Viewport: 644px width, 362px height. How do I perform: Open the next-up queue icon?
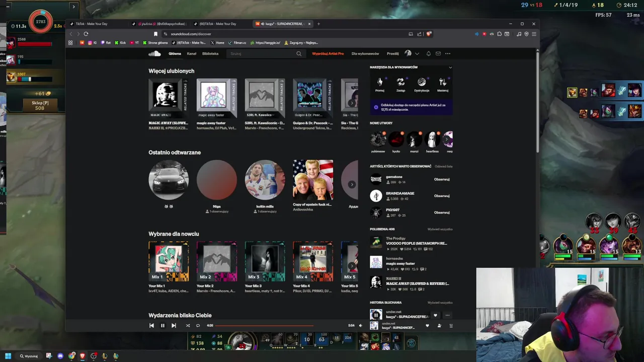point(451,325)
